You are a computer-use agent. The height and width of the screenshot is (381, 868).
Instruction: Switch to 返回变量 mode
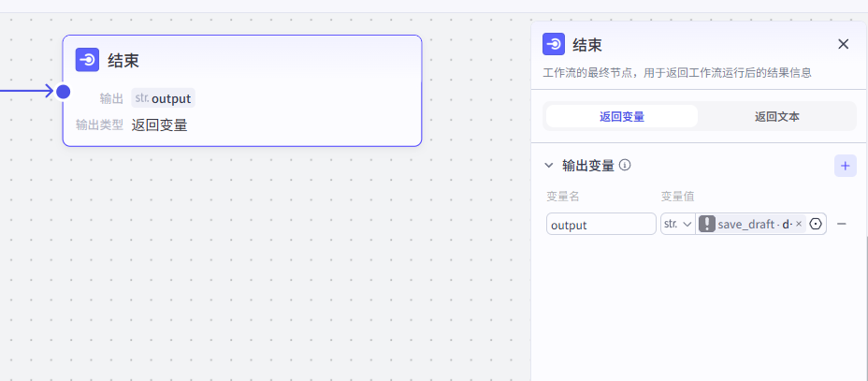pos(622,116)
